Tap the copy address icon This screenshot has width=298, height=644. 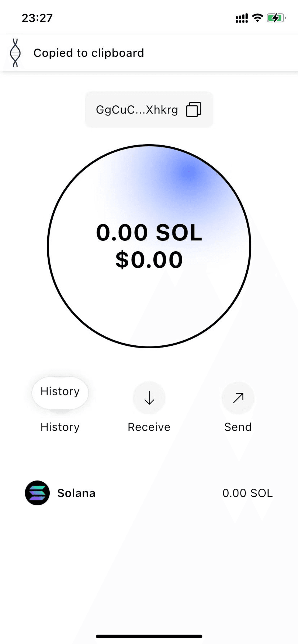click(x=194, y=109)
